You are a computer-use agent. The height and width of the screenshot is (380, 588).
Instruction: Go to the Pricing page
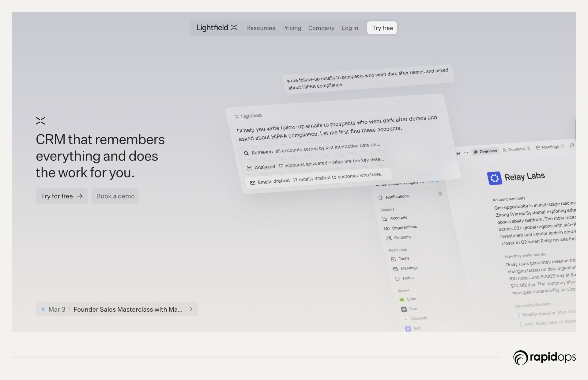[292, 28]
